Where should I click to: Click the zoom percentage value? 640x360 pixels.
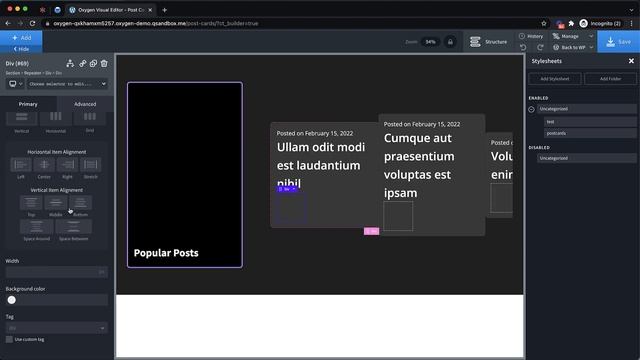[430, 42]
